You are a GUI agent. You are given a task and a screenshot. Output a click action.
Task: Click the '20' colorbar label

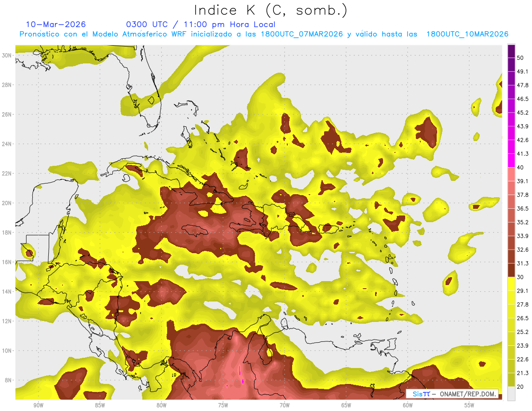click(521, 387)
